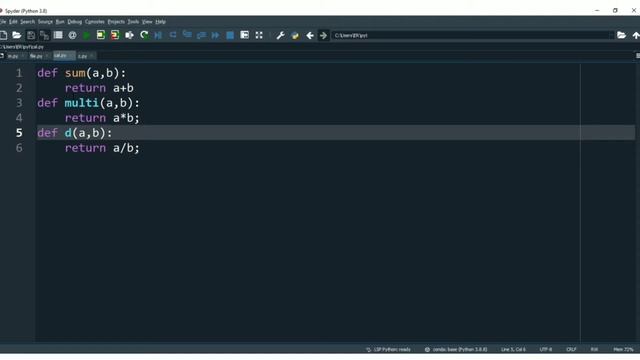Open the Source menu
The height and width of the screenshot is (360, 640).
(x=45, y=22)
